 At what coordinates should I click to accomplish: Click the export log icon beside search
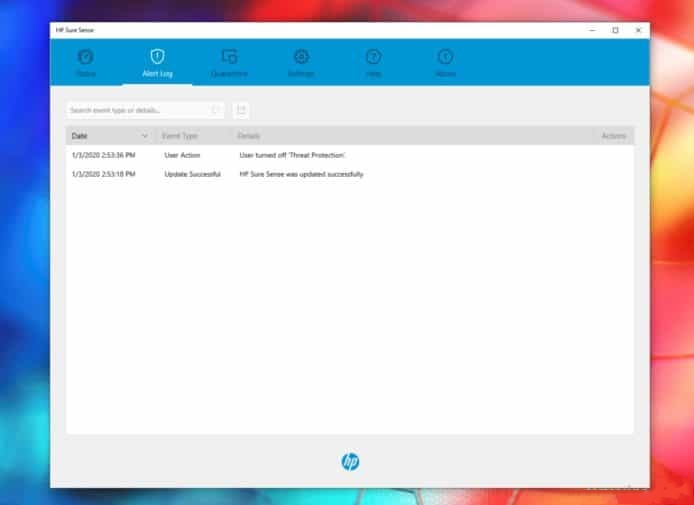[x=241, y=110]
